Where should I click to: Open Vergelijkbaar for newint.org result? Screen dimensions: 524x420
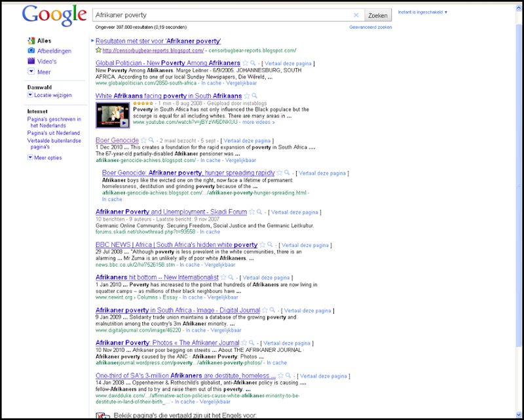coord(223,297)
